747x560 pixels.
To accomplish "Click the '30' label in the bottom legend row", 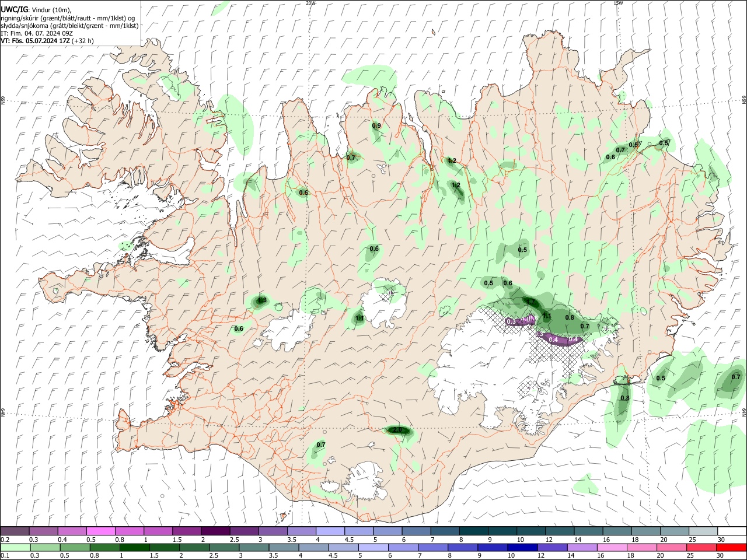I will 721,556.
